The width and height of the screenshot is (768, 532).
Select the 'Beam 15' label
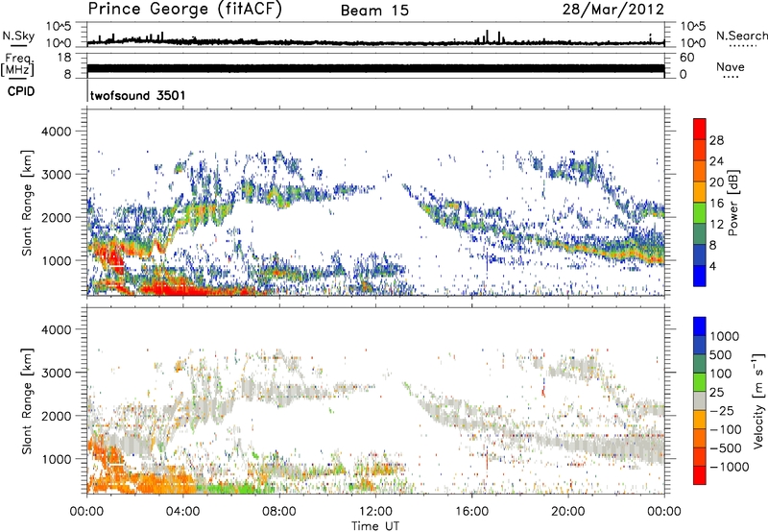374,11
